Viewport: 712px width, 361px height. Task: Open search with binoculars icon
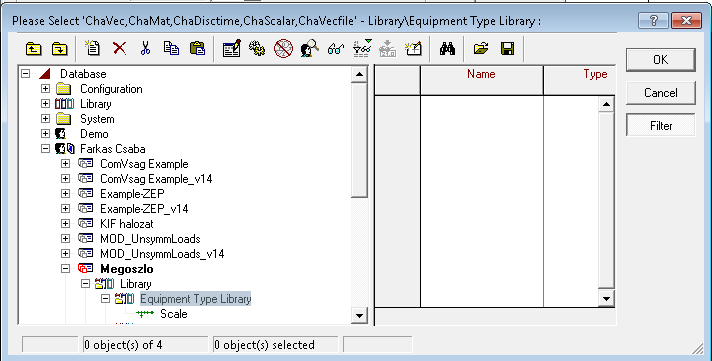pyautogui.click(x=447, y=48)
